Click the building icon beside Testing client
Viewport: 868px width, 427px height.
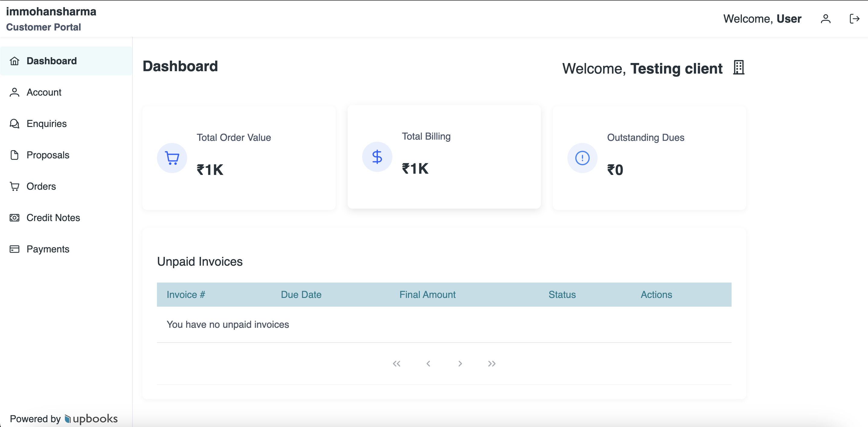point(738,68)
